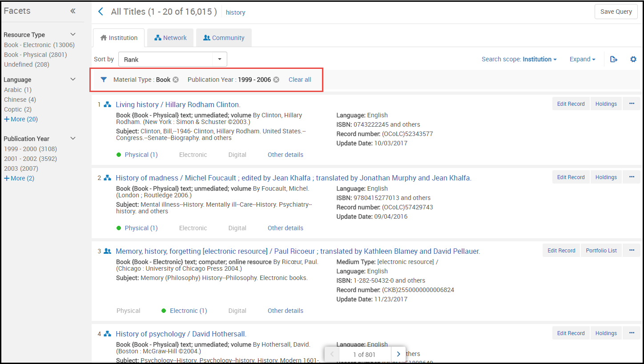
Task: Filter by Undefined (208) resource type
Action: pyautogui.click(x=27, y=64)
